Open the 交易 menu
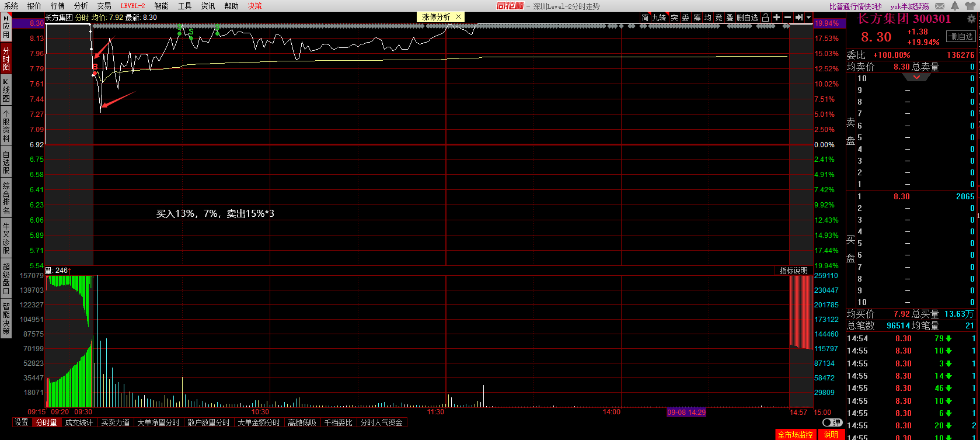 point(104,6)
